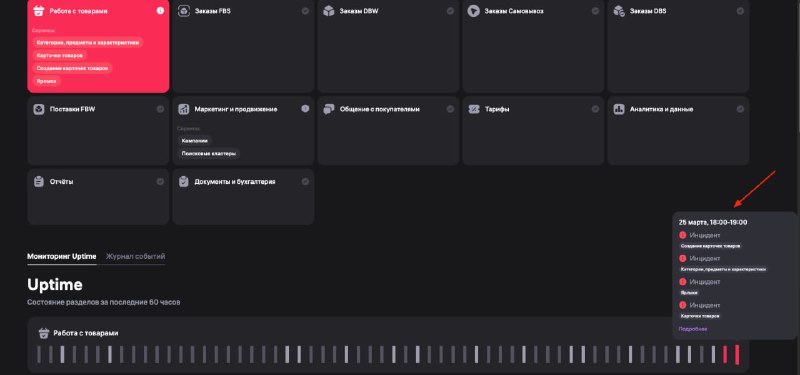Click the Карточки товаров tag in the red card
The image size is (800, 375).
60,55
